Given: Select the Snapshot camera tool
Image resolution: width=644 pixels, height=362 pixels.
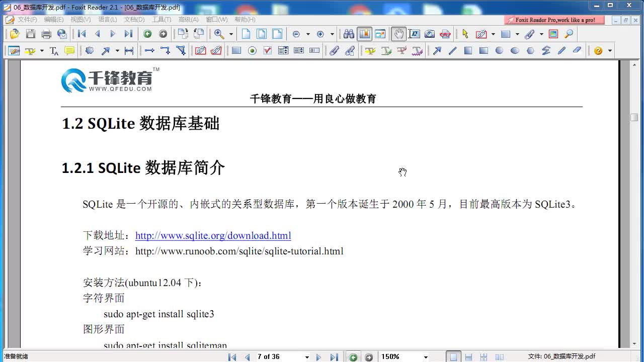Looking at the screenshot, I should (x=430, y=34).
